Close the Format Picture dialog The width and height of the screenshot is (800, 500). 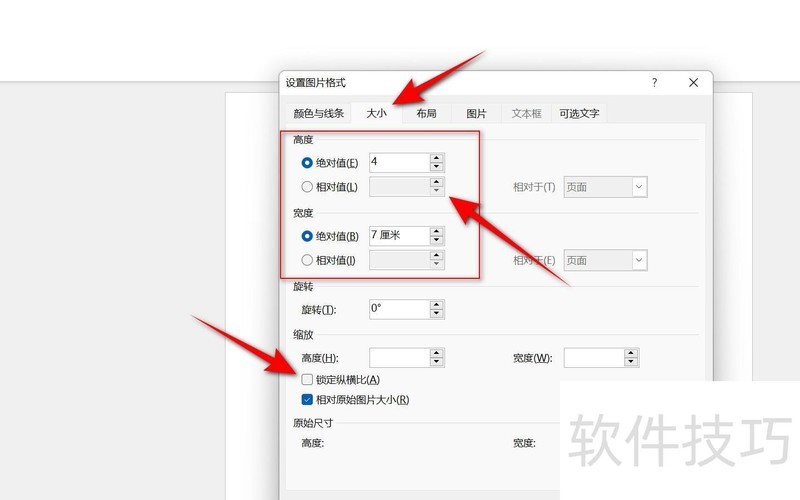pyautogui.click(x=693, y=83)
